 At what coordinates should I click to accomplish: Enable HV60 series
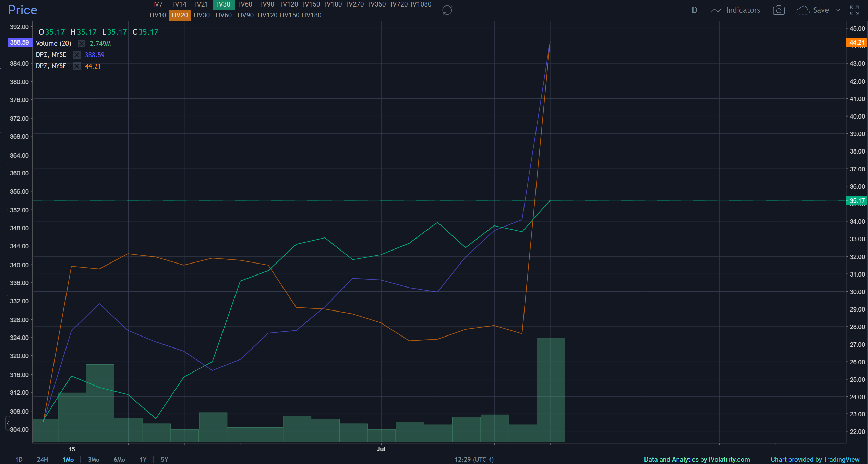(x=224, y=15)
